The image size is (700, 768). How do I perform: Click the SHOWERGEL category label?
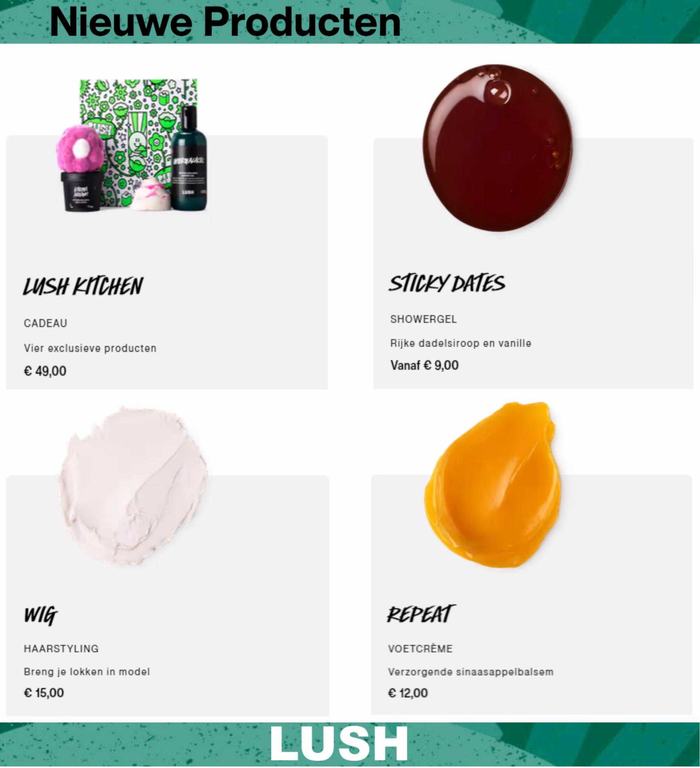point(423,319)
